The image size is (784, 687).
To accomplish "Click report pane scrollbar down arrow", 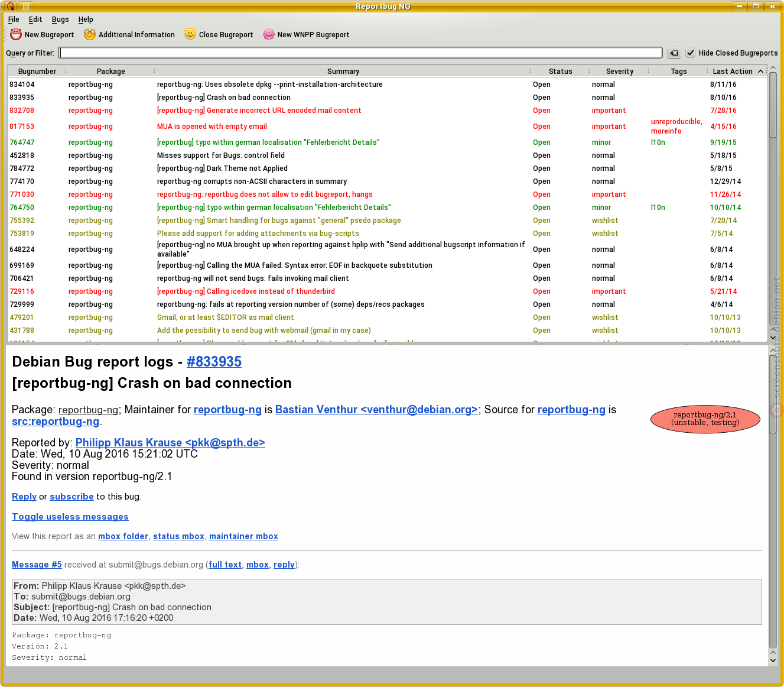I will (x=773, y=660).
